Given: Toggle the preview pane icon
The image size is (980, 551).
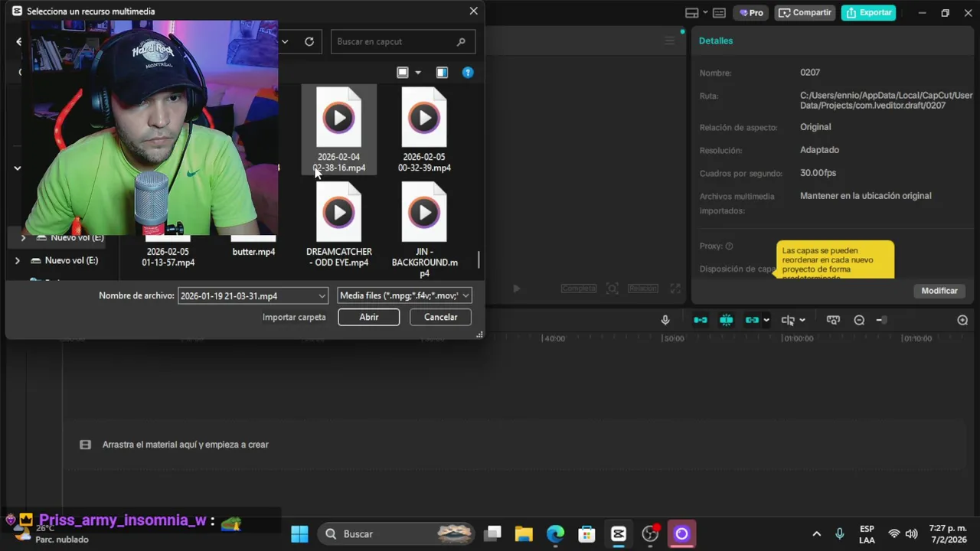Looking at the screenshot, I should [442, 73].
